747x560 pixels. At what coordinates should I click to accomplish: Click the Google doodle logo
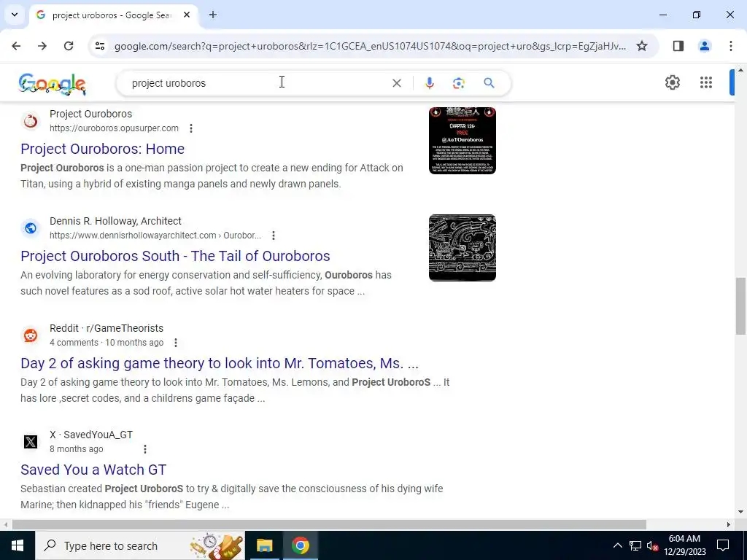(x=53, y=84)
